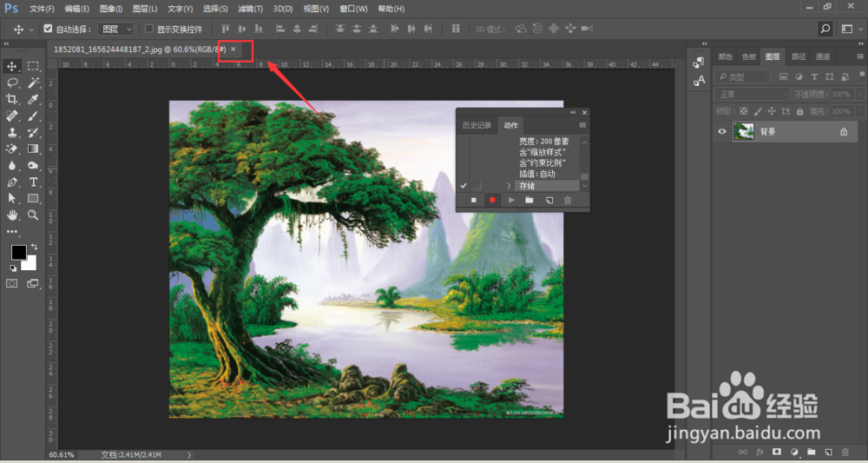Toggle dialog box for 存储 step
Screen dimensions: 868x463
(x=477, y=186)
